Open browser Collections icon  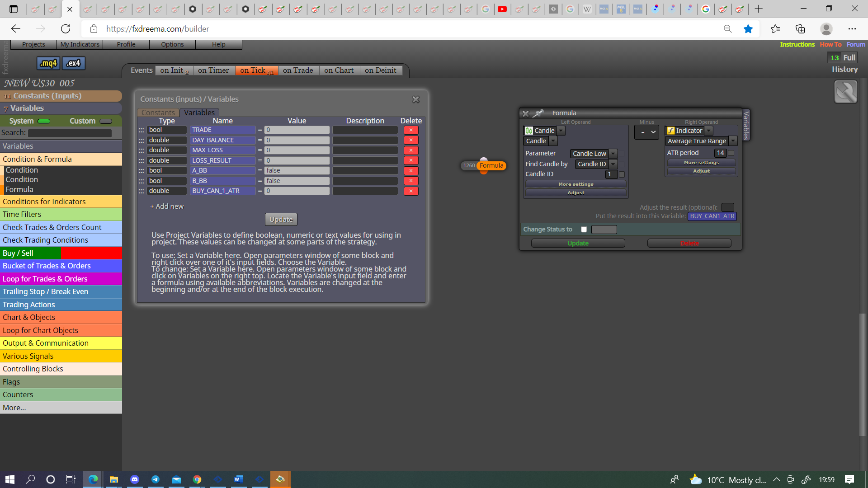tap(800, 29)
